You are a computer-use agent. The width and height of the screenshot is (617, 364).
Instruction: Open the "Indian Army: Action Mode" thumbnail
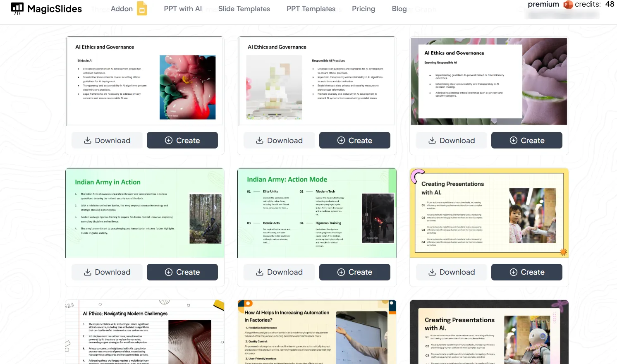317,213
